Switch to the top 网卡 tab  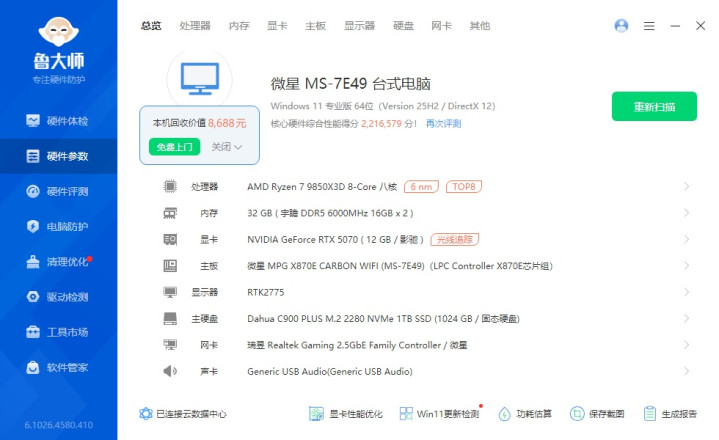(442, 26)
